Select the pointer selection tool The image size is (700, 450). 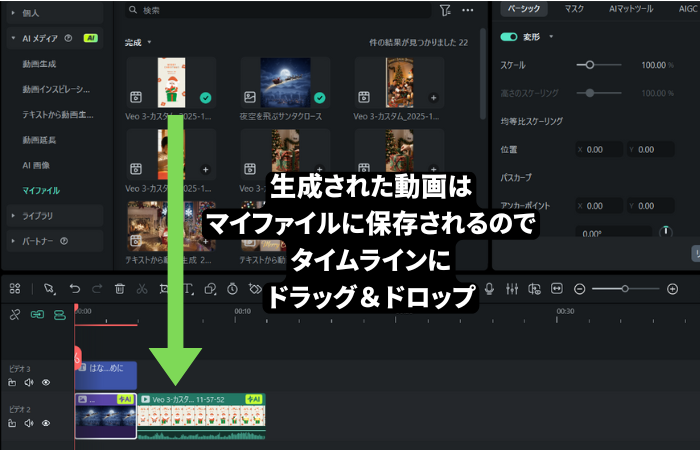(49, 289)
